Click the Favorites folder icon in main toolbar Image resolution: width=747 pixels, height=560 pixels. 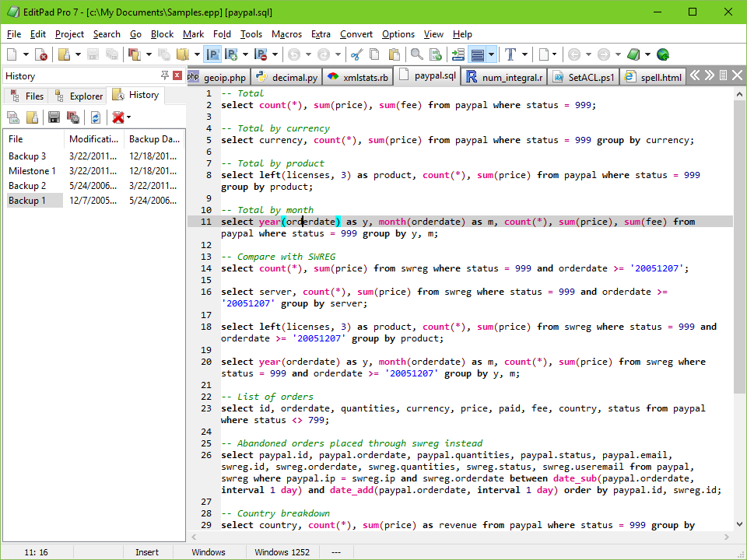pyautogui.click(x=182, y=54)
